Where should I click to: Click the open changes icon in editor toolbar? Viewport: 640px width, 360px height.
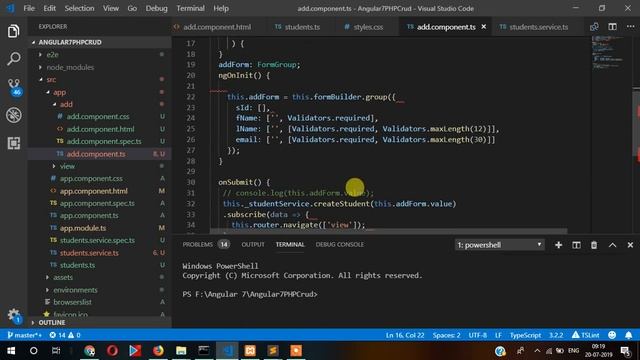[x=594, y=27]
